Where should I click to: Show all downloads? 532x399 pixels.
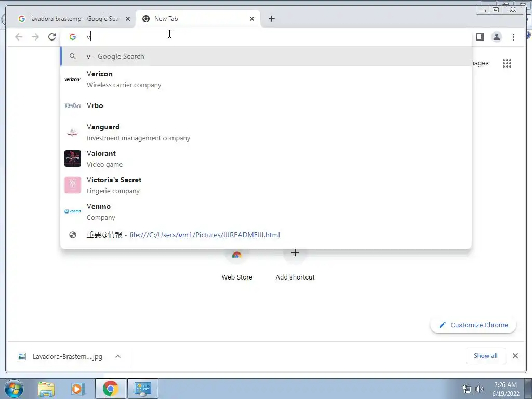486,356
